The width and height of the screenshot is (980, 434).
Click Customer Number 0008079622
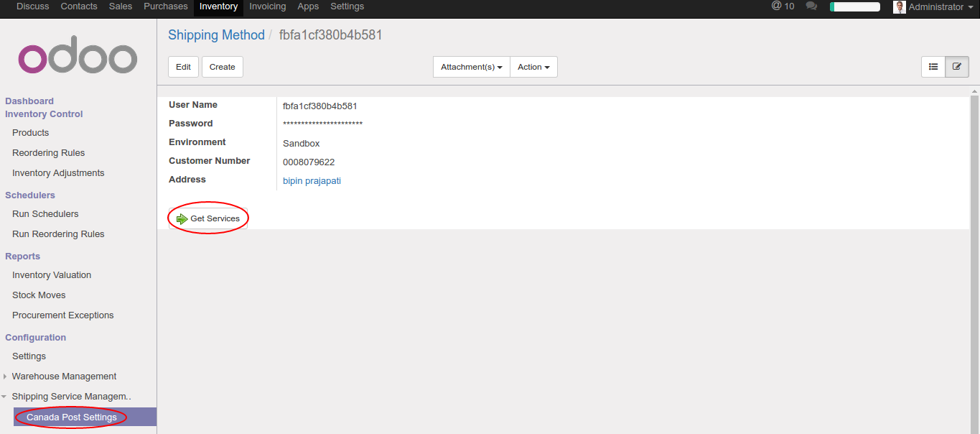309,162
